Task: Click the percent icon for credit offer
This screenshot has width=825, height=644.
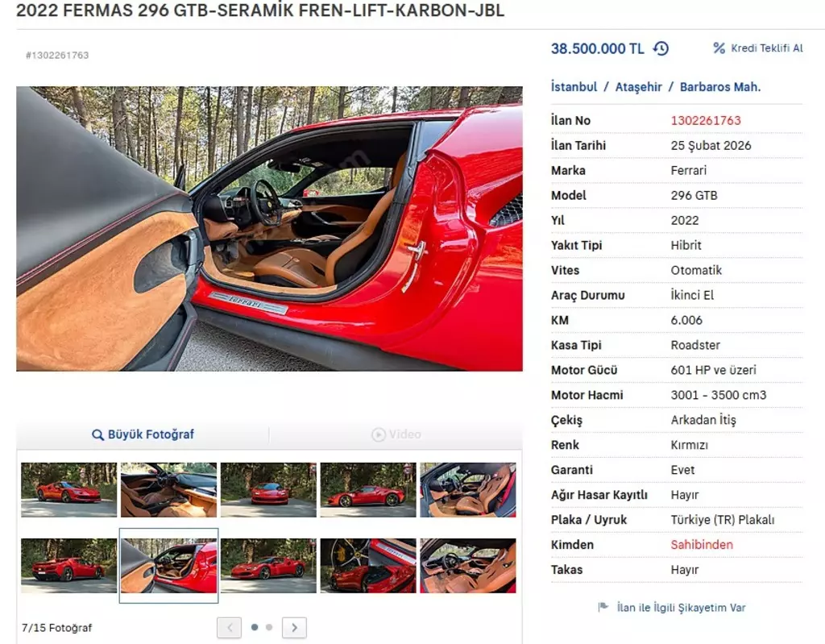Action: pyautogui.click(x=719, y=48)
